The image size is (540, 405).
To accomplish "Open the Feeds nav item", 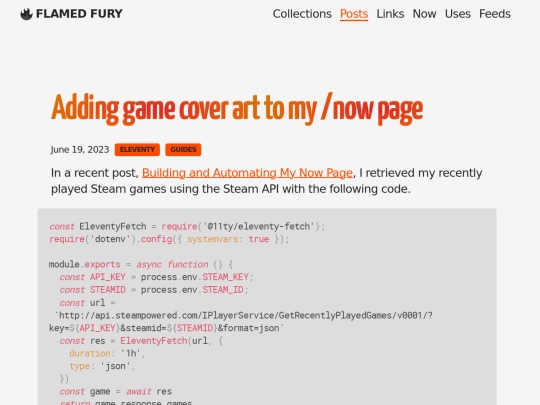I will coord(495,14).
